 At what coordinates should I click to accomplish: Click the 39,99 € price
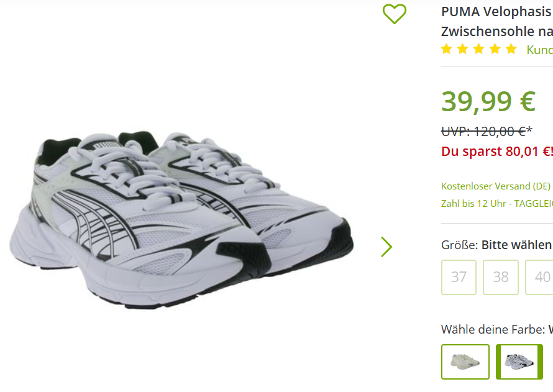point(488,101)
